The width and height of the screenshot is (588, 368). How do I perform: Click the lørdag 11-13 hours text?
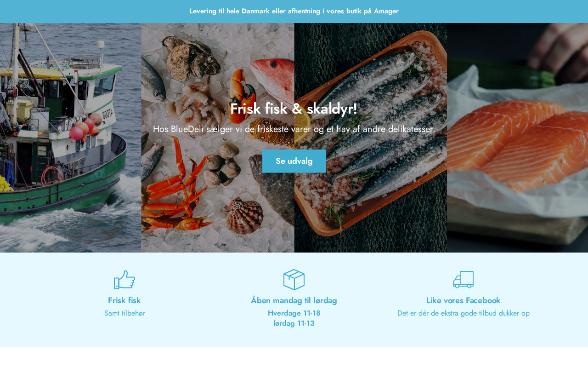click(294, 323)
